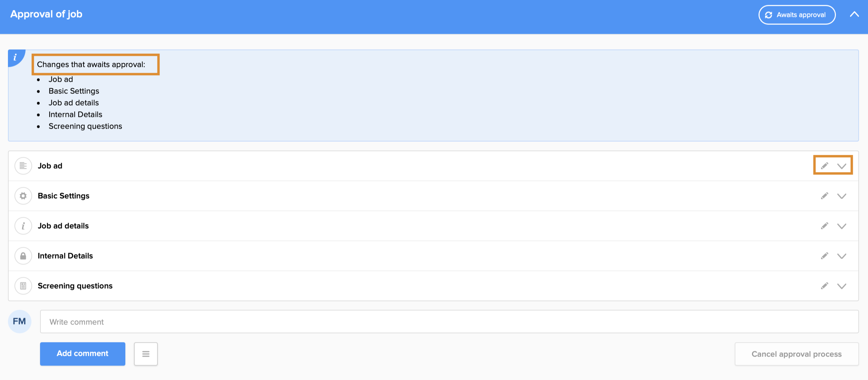Click the Awaits approval status button
868x380 pixels.
pos(797,15)
